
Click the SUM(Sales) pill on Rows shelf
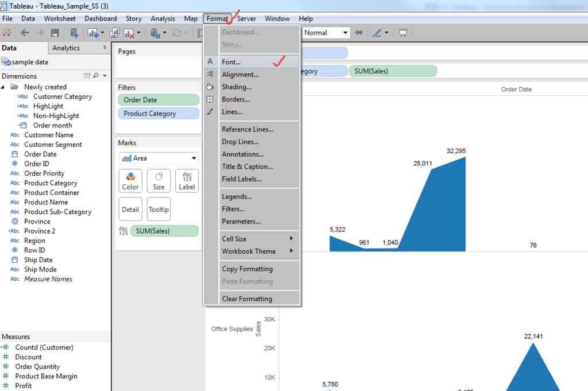click(x=393, y=71)
